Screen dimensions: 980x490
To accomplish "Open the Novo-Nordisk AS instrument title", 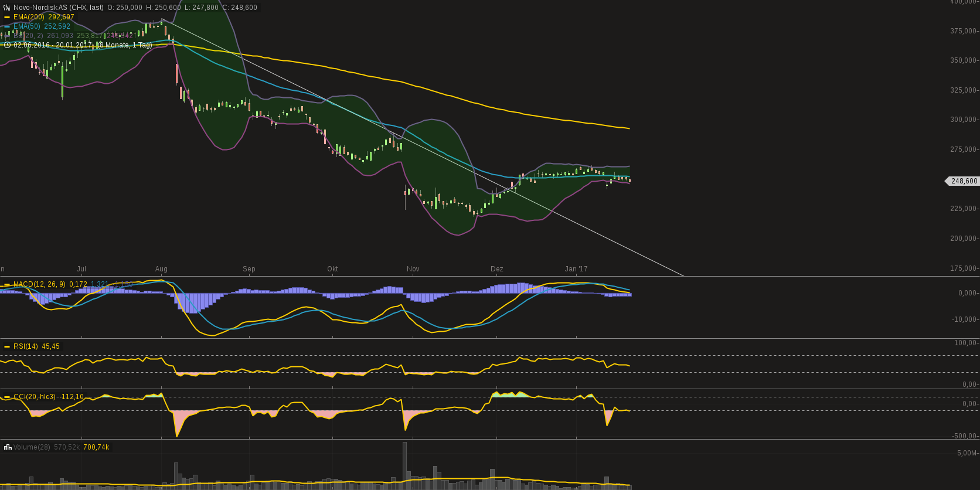I will coord(59,8).
